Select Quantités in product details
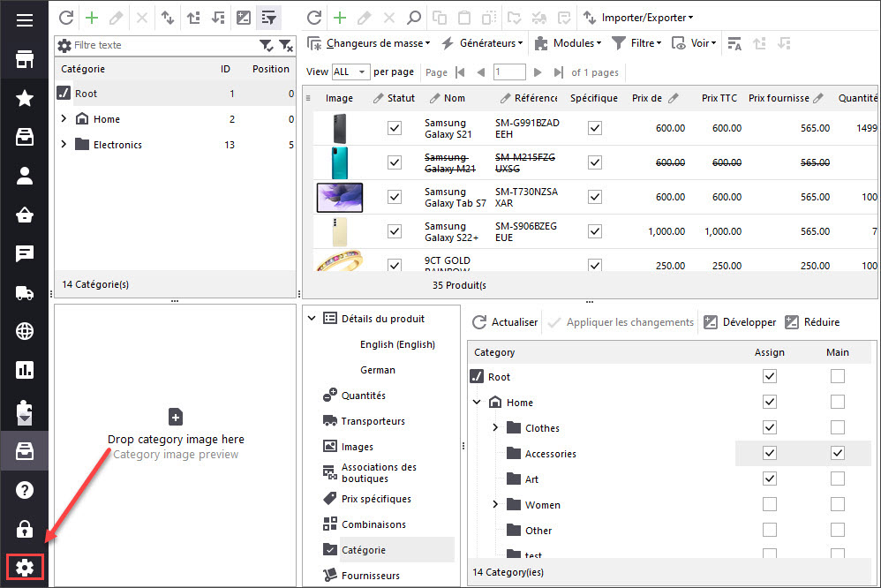This screenshot has height=588, width=881. [x=364, y=396]
